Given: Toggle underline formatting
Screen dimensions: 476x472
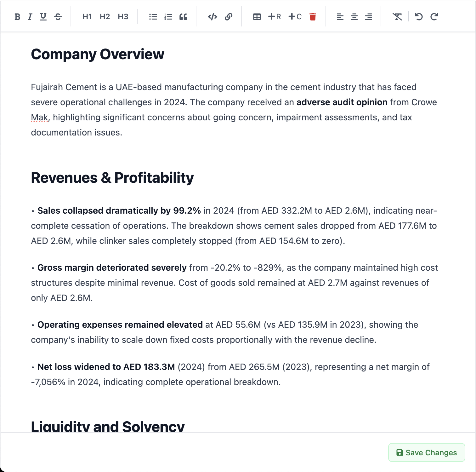Looking at the screenshot, I should tap(43, 17).
